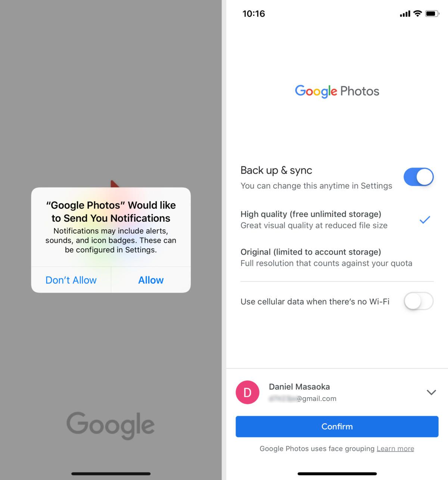The height and width of the screenshot is (480, 448).
Task: Tap the cellular signal bars icon
Action: pos(405,14)
